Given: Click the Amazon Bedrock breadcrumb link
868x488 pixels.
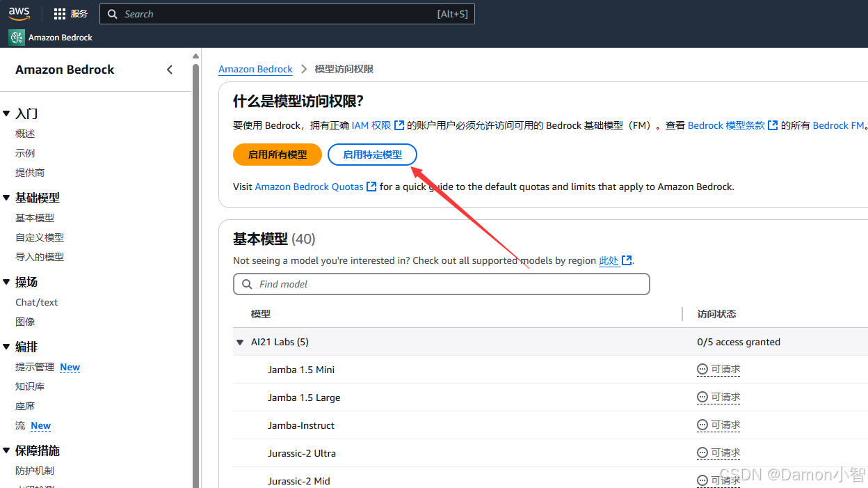Looking at the screenshot, I should (255, 69).
